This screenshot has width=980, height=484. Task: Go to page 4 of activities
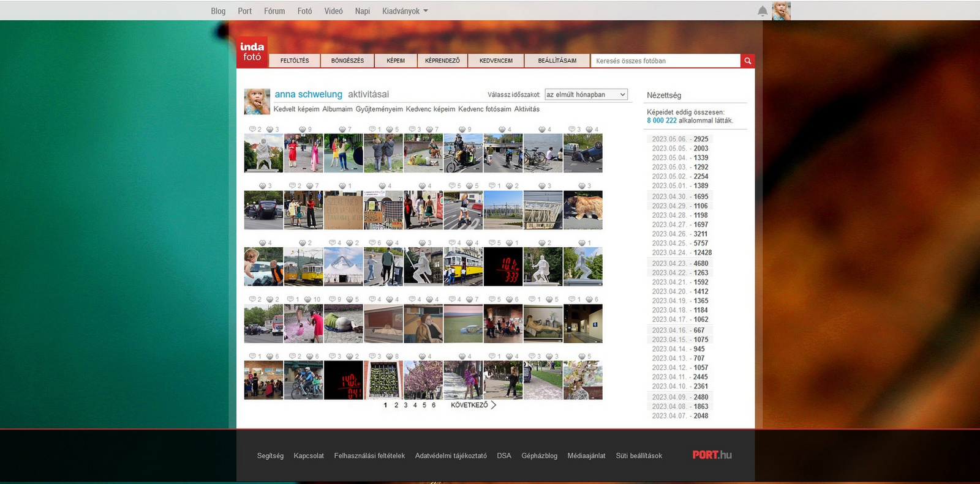click(415, 405)
